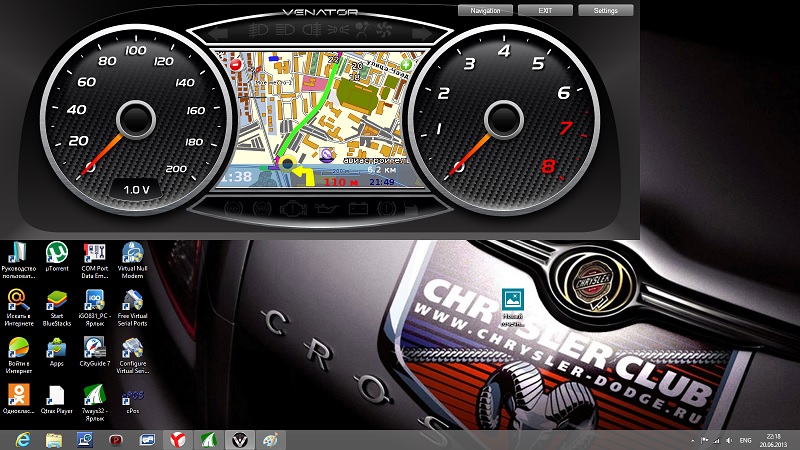
Task: Click the SRS airbag indicator lamp
Action: point(262,209)
